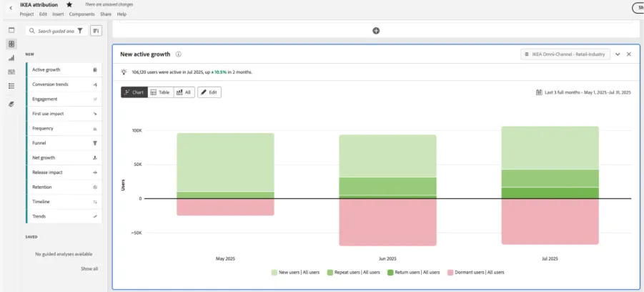The image size is (644, 292).
Task: Select Retention guided analysis
Action: point(64,187)
